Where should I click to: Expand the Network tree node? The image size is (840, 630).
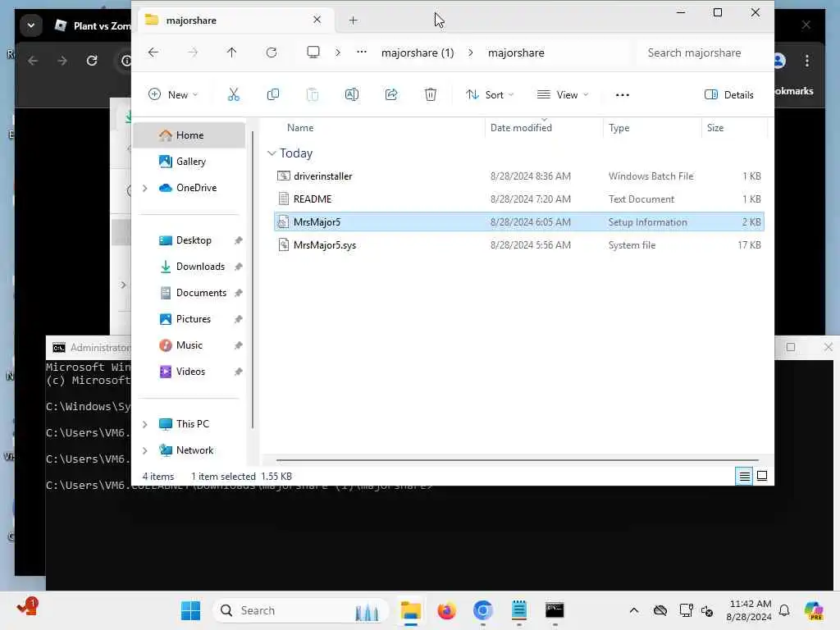144,450
